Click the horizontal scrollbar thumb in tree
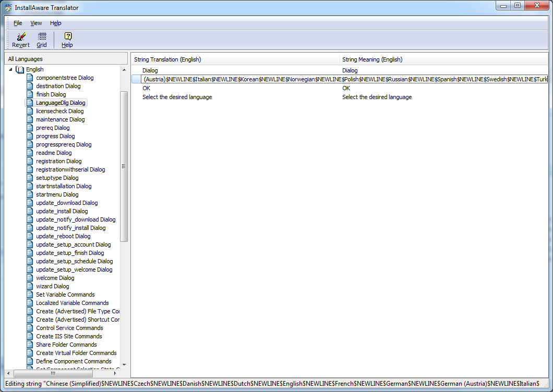 click(53, 373)
